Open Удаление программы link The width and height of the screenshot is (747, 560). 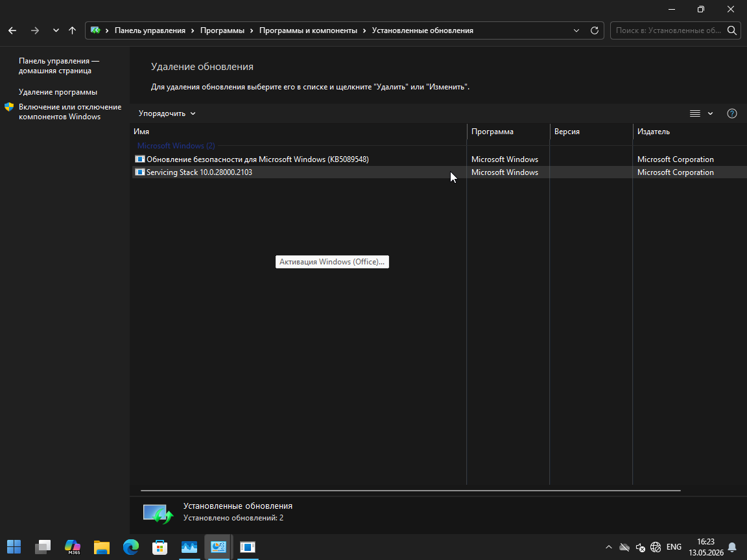[x=58, y=92]
